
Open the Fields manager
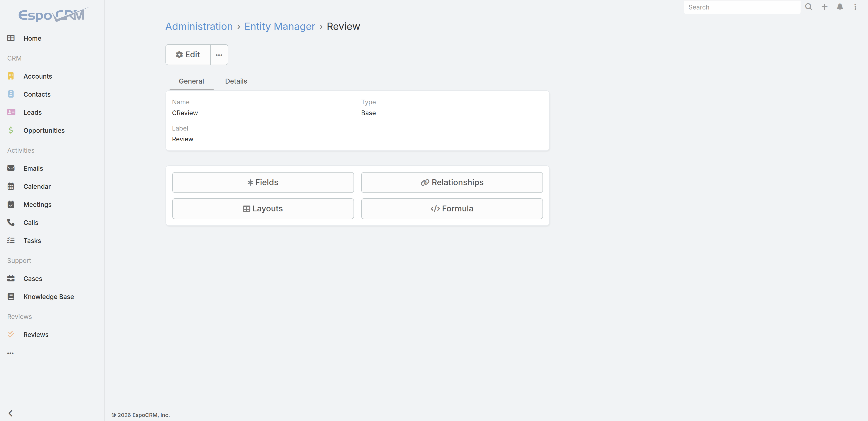pos(263,182)
